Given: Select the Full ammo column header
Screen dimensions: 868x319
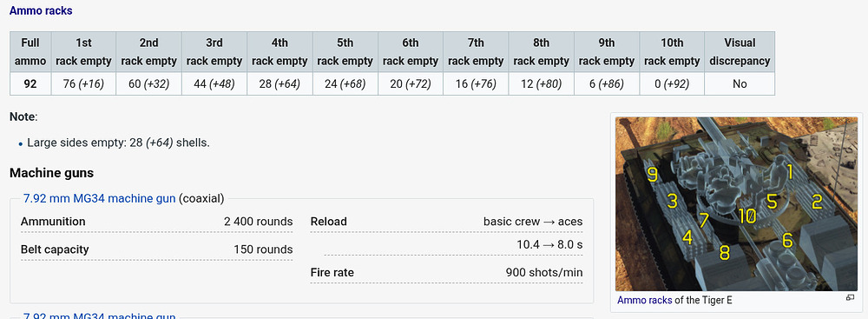Looking at the screenshot, I should pos(30,52).
